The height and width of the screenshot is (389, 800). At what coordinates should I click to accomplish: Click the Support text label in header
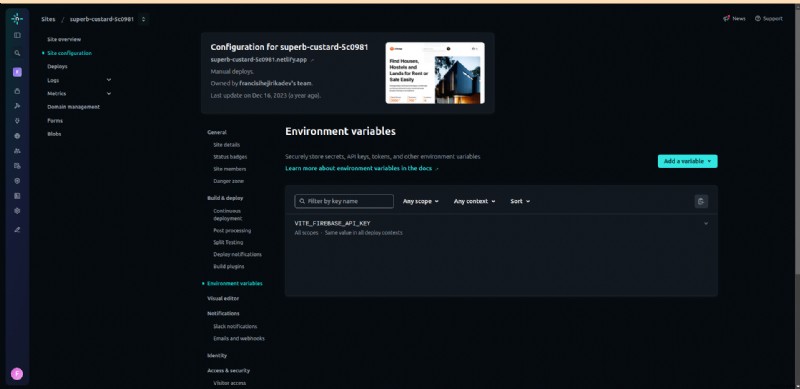point(773,18)
